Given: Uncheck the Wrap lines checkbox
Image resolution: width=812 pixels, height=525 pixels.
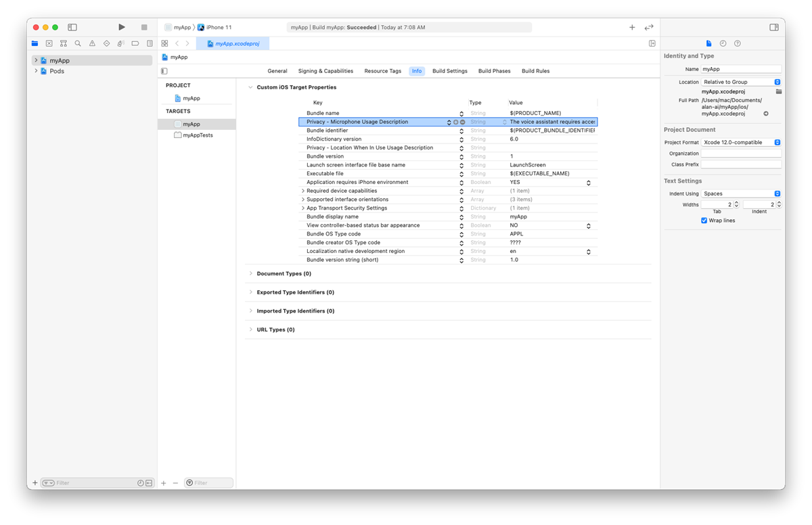Looking at the screenshot, I should click(704, 221).
